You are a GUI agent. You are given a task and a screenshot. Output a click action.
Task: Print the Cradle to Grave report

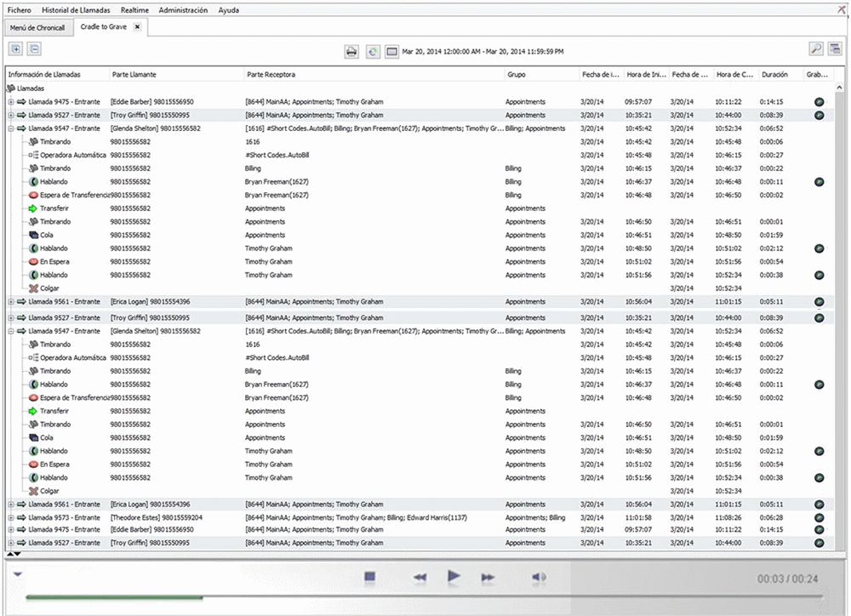click(x=351, y=52)
